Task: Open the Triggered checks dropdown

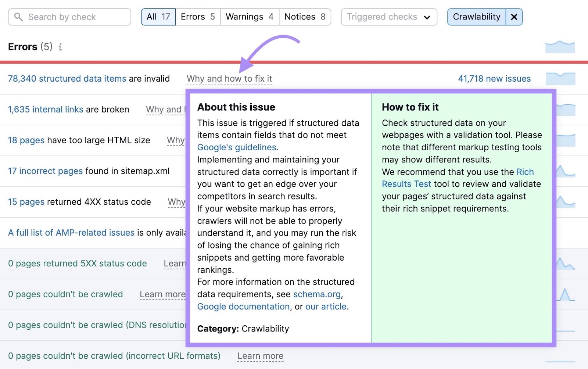Action: click(x=388, y=17)
